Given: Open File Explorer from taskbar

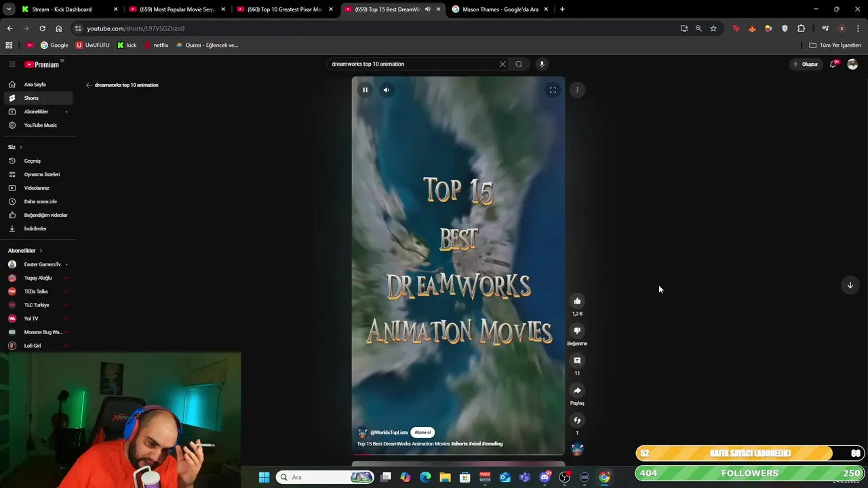Looking at the screenshot, I should (445, 477).
